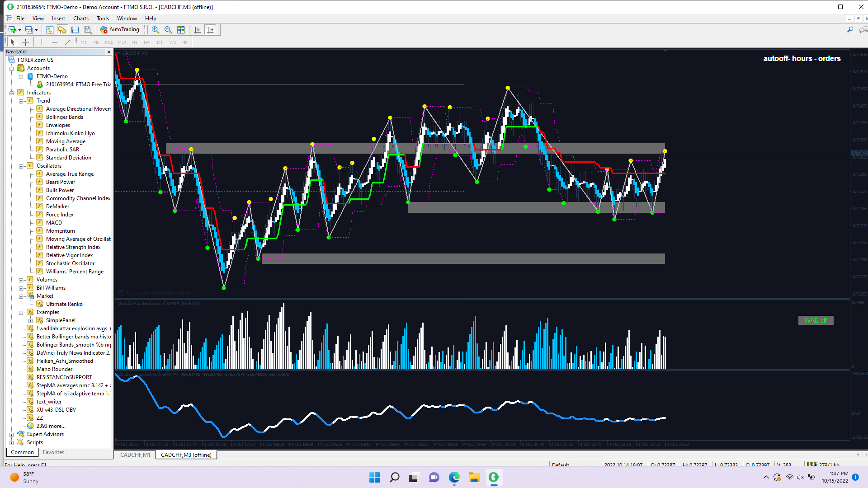This screenshot has height=488, width=868.
Task: Click the WAE-off button on chart
Action: 816,320
